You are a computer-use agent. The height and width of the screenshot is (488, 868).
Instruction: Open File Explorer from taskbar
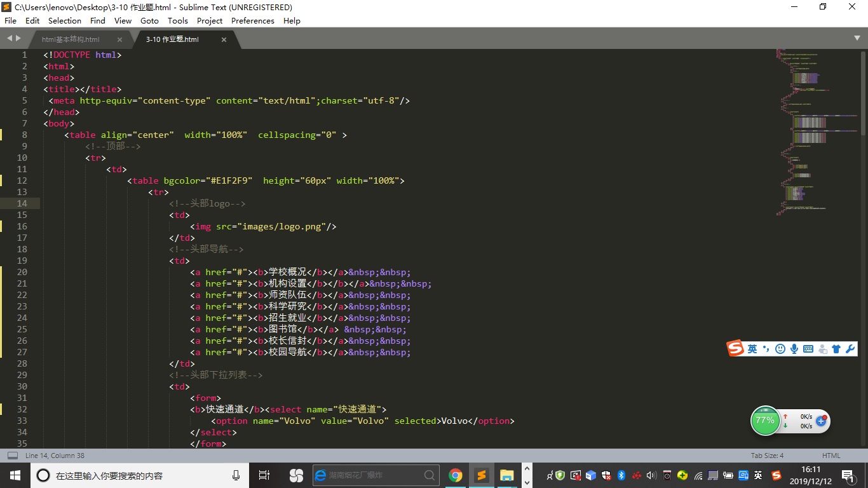pos(506,475)
